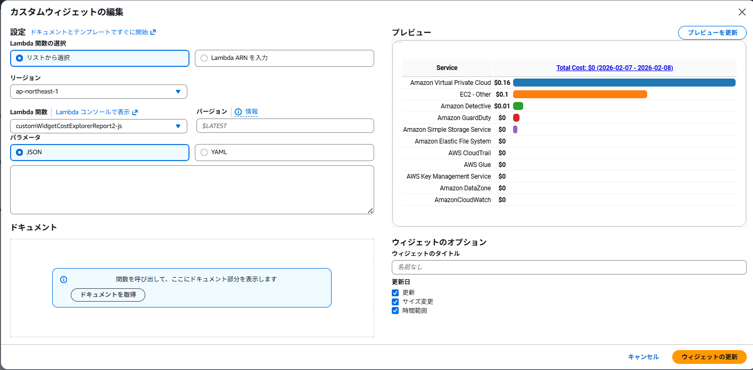Click the AWS Glue label
Image resolution: width=753 pixels, height=370 pixels.
[x=477, y=164]
